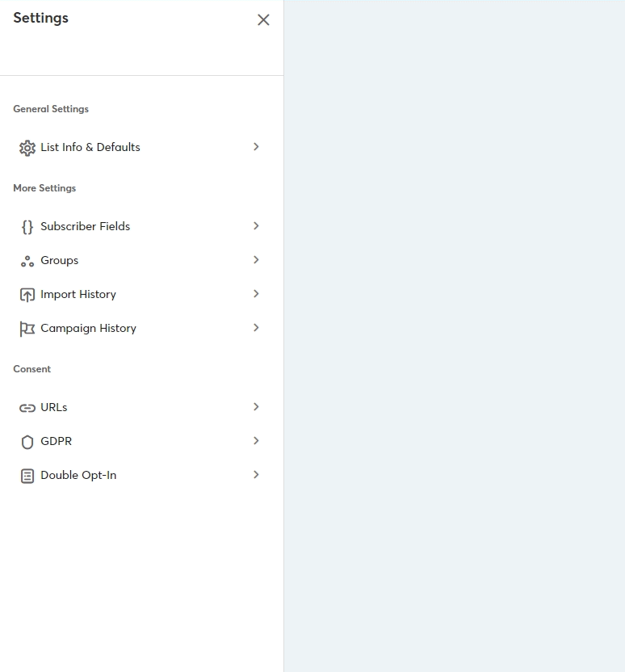Expand the Groups chevron arrow
Viewport: 625px width, 672px height.
click(x=256, y=260)
